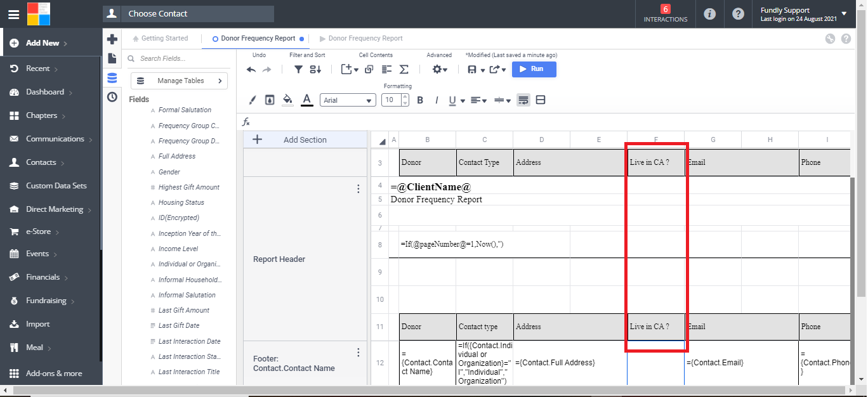Select the sidebar database fields icon
Image resolution: width=868 pixels, height=397 pixels.
(112, 77)
